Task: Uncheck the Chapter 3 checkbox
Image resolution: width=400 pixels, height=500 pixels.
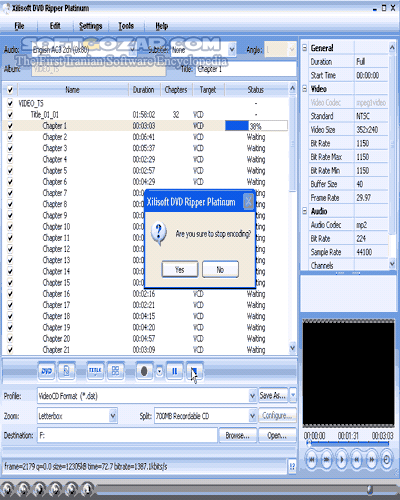Action: 10,148
